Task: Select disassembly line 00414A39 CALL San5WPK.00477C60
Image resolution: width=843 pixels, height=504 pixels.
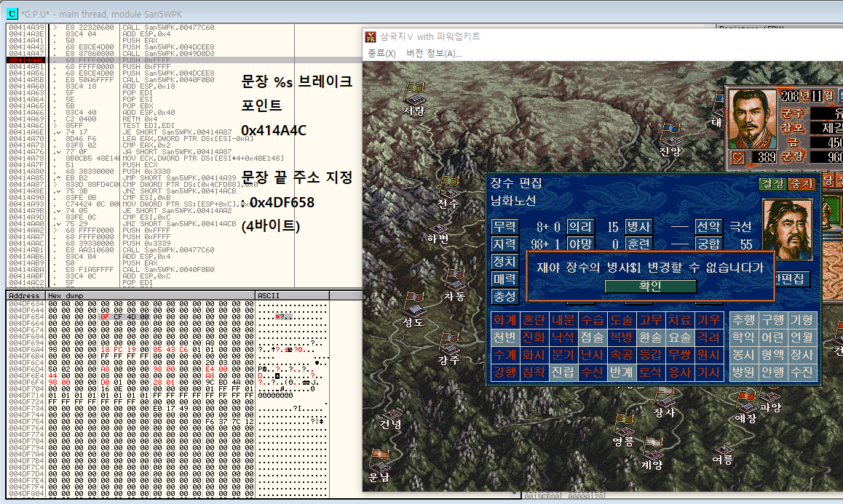Action: (184, 28)
